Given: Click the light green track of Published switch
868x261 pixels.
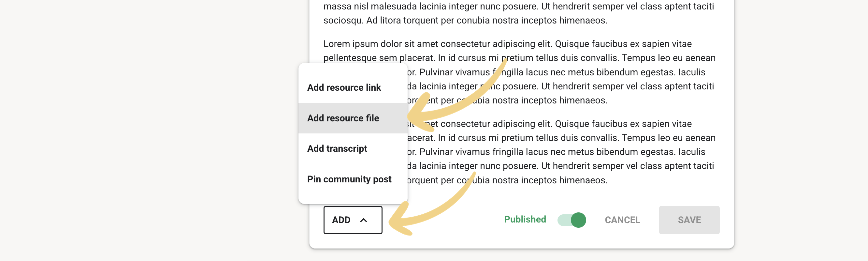Looking at the screenshot, I should point(564,220).
